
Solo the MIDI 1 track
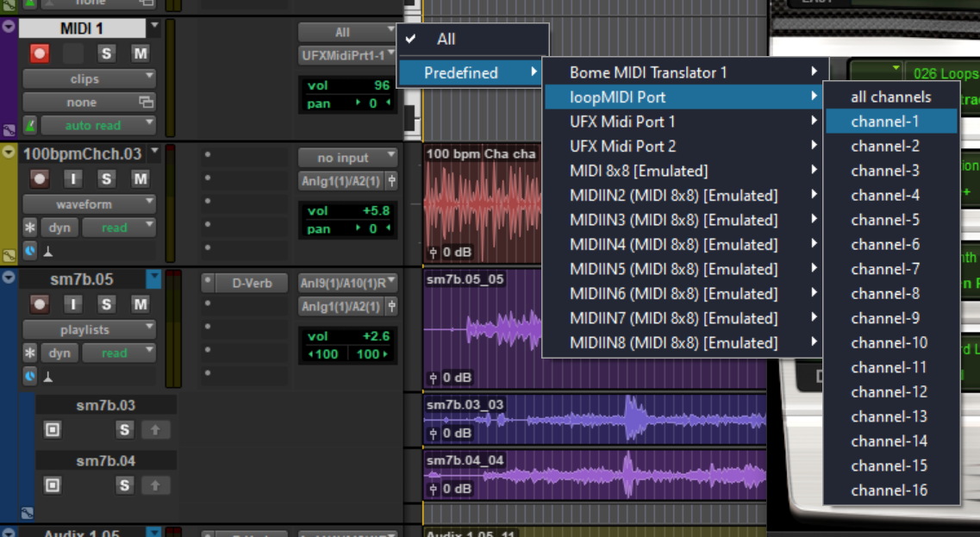click(x=106, y=53)
